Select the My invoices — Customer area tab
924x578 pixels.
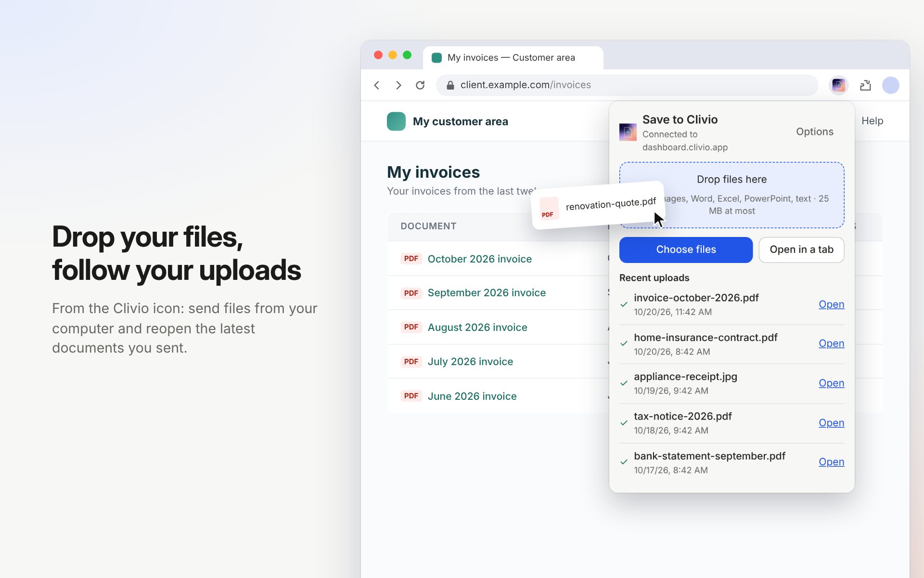pyautogui.click(x=513, y=58)
